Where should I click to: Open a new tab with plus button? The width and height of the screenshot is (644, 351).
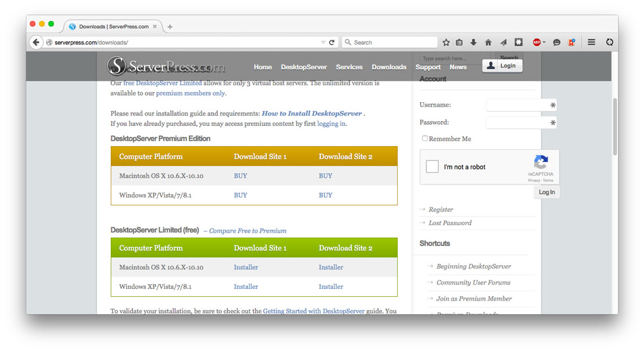170,27
